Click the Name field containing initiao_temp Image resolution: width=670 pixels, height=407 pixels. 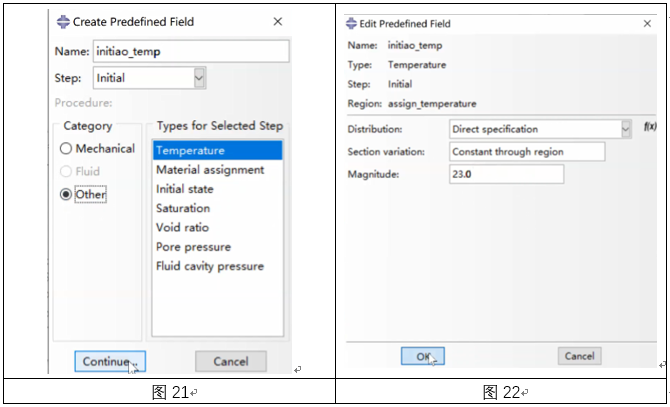point(191,51)
